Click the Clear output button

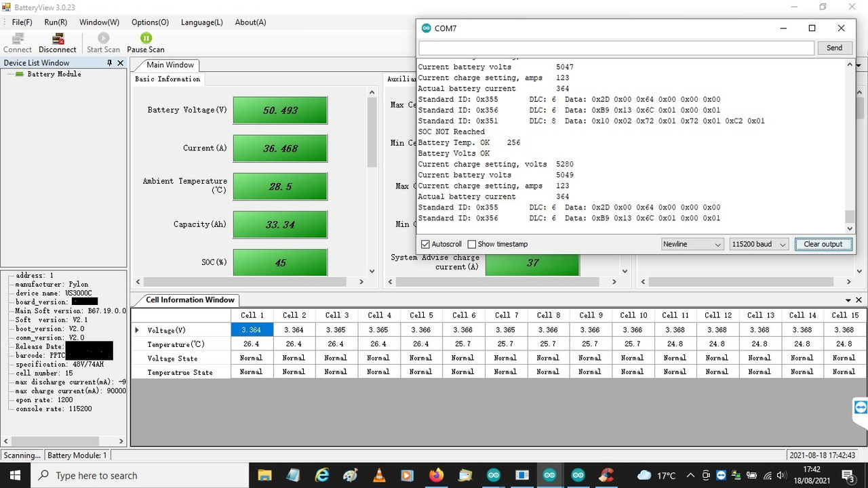(823, 244)
